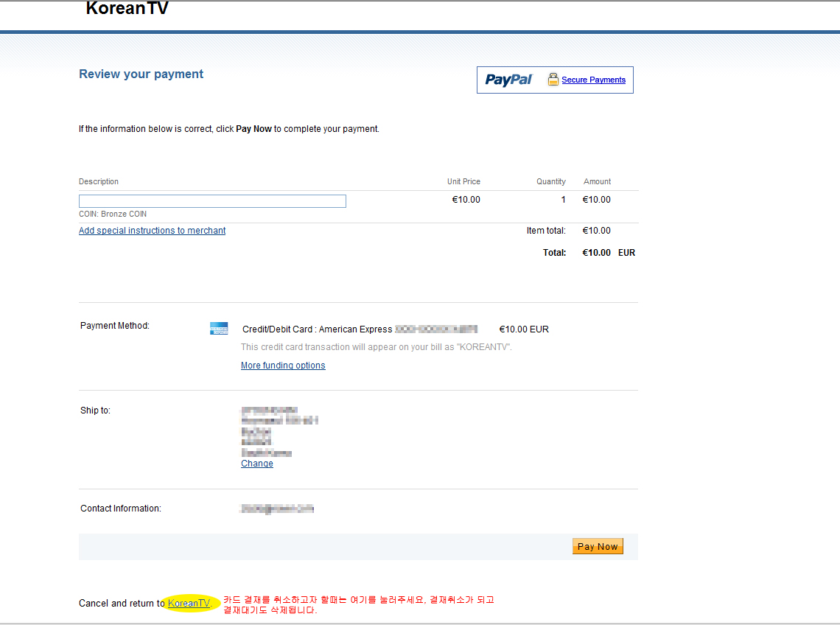
Task: Click Change under the shipping address
Action: (257, 464)
